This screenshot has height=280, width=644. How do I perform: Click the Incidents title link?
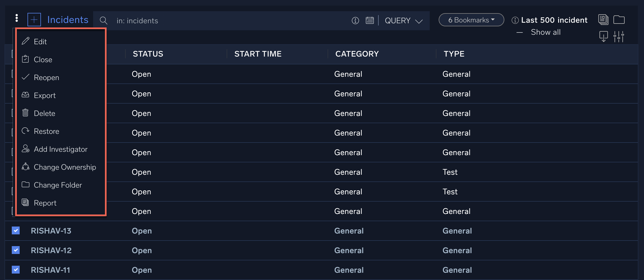pyautogui.click(x=68, y=20)
